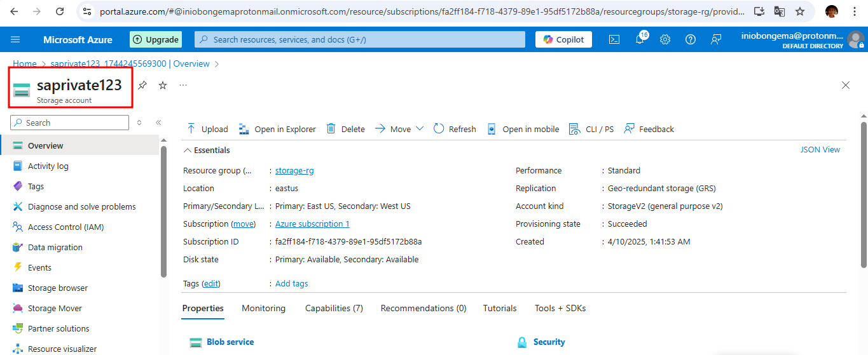Open the Help question mark icon
This screenshot has height=355, width=868.
[x=691, y=39]
